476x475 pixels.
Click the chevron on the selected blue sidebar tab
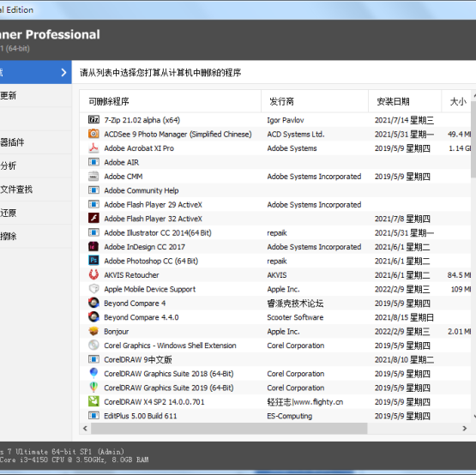coord(63,72)
